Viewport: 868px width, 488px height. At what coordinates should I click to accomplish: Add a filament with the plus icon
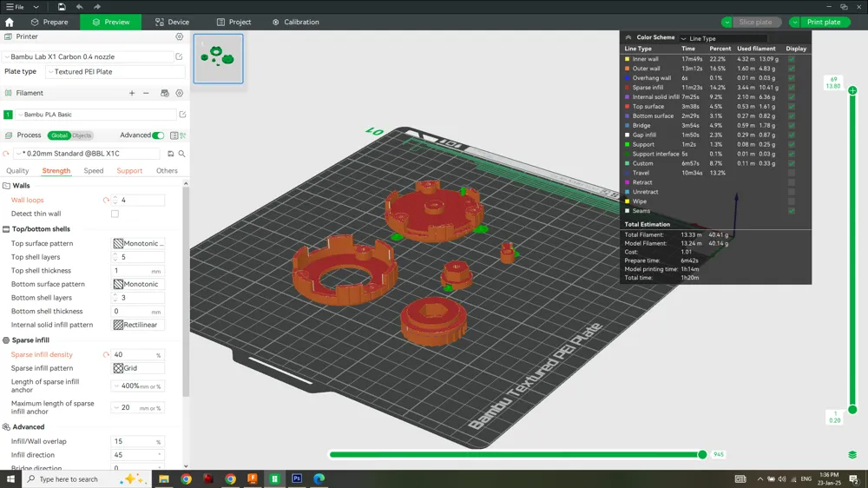pyautogui.click(x=132, y=93)
